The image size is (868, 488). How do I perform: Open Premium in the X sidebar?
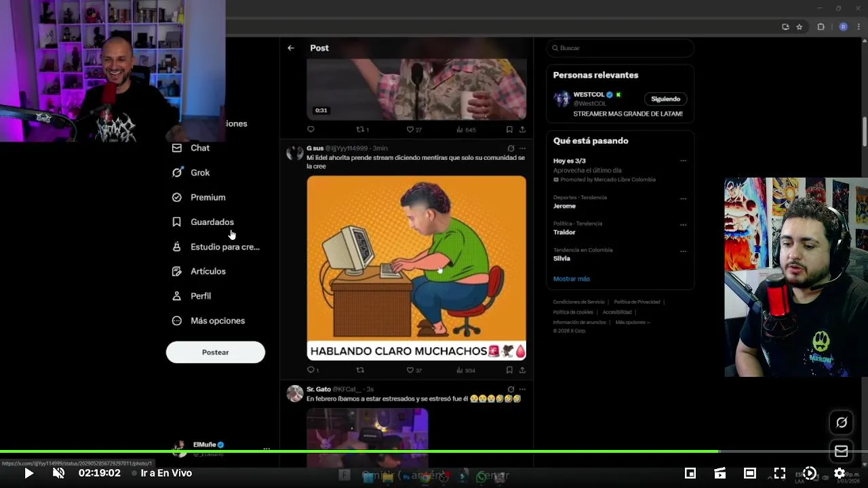pyautogui.click(x=199, y=197)
